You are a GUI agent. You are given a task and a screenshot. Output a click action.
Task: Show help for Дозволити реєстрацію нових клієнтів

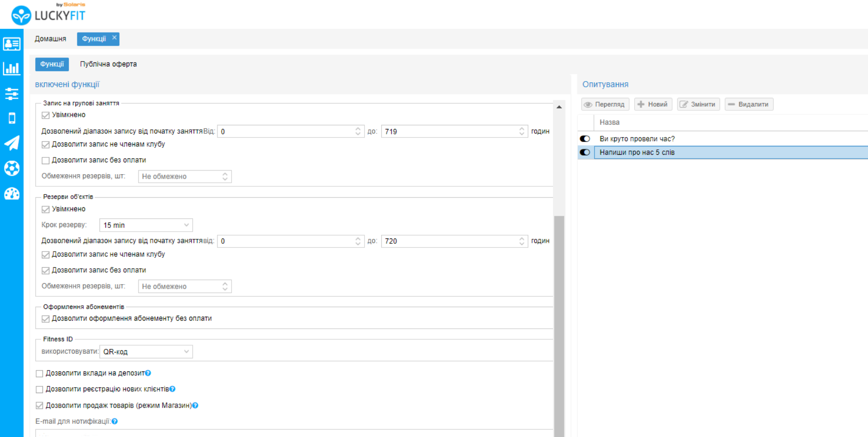(x=172, y=389)
